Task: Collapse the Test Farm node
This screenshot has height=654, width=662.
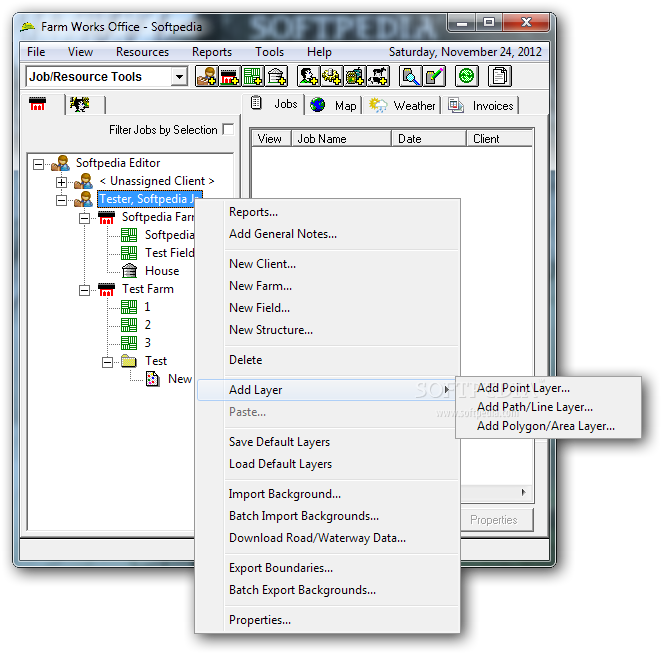Action: [84, 290]
